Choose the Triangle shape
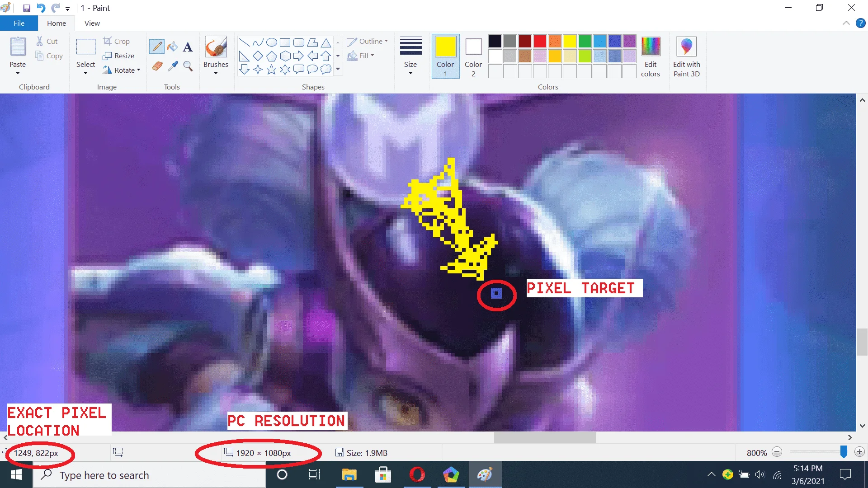This screenshot has height=488, width=868. tap(325, 42)
